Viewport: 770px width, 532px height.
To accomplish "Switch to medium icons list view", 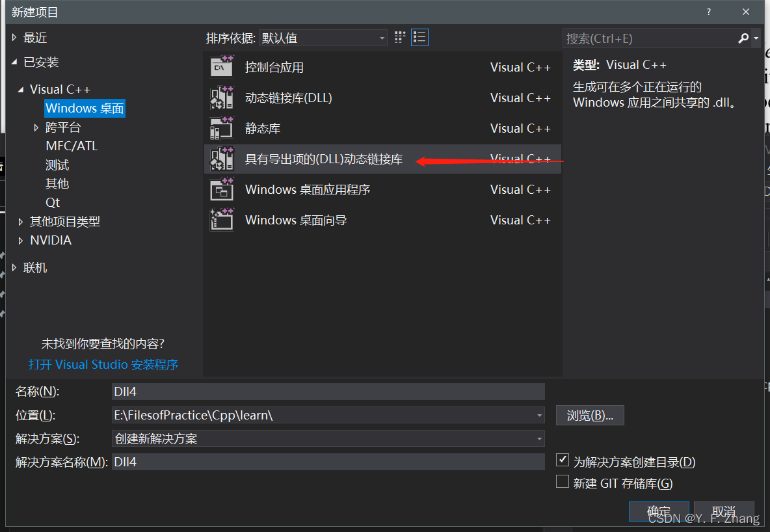I will pyautogui.click(x=419, y=37).
